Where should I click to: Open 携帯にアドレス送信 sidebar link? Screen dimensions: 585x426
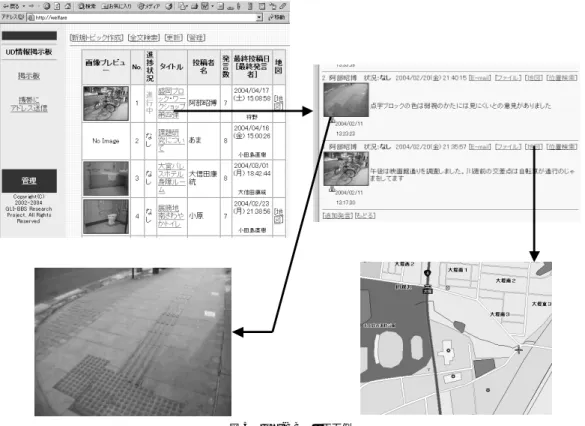tap(29, 104)
